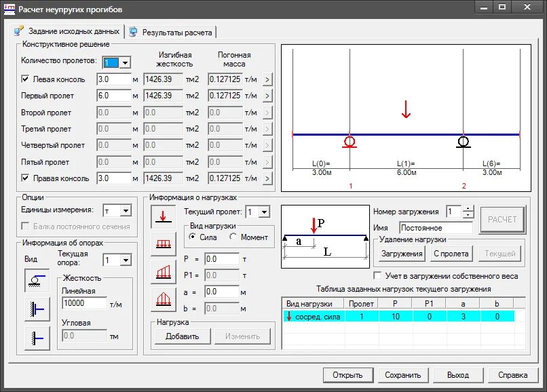The image size is (547, 392).
Task: Click Первый пролет stiffness field 1426.39
Action: click(164, 96)
